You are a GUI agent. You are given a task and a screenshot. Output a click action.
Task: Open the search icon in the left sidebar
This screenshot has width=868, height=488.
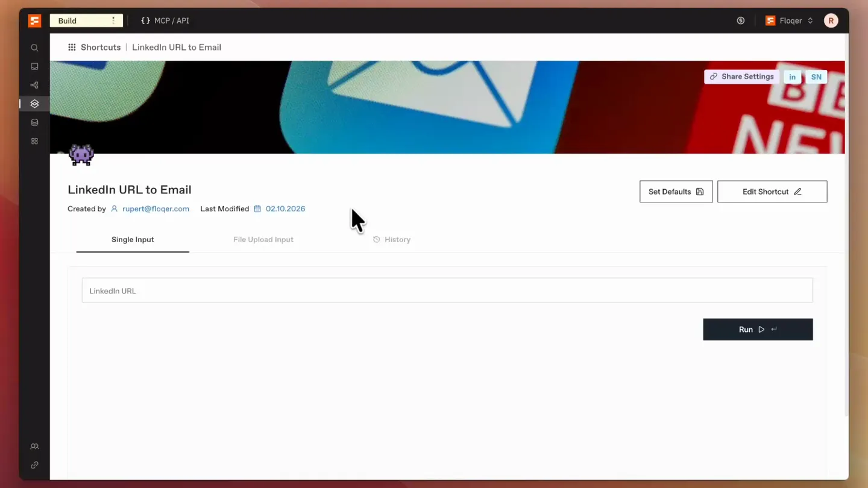pyautogui.click(x=34, y=48)
